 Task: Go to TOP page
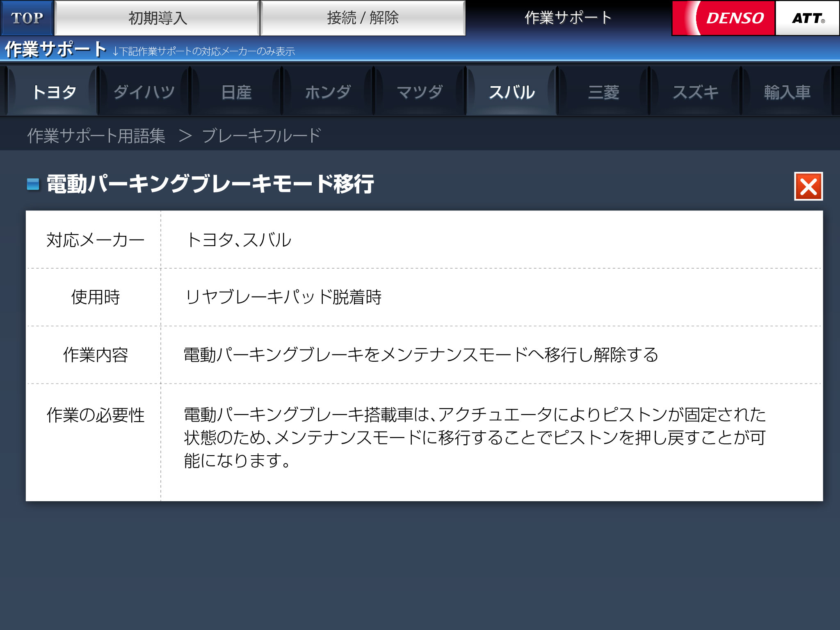[x=27, y=18]
